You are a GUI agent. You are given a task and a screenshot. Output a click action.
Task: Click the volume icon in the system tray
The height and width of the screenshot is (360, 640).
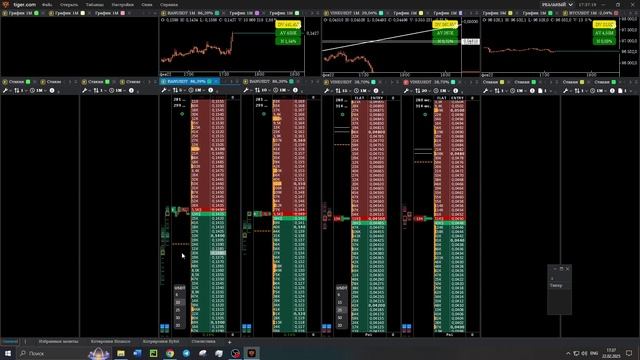[584, 353]
